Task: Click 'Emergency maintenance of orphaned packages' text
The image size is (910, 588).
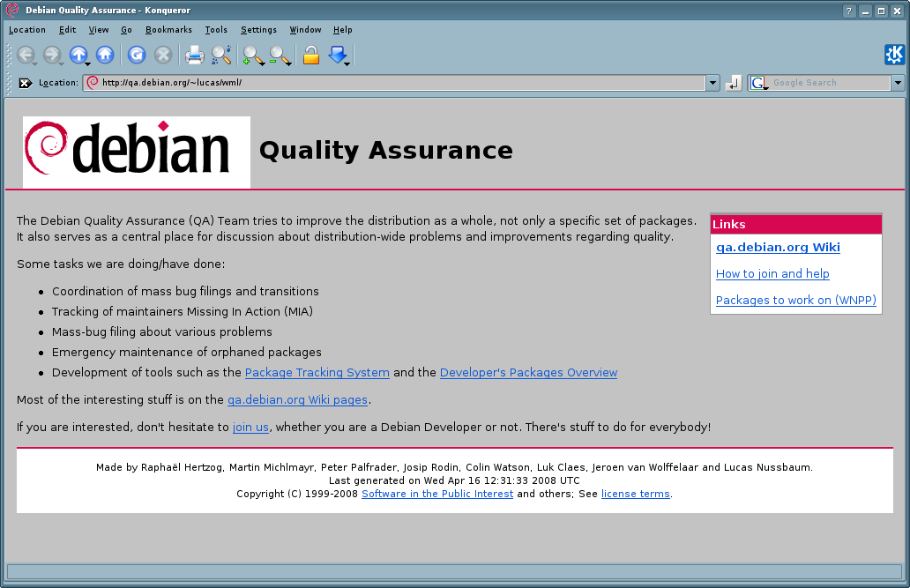Action: (186, 353)
